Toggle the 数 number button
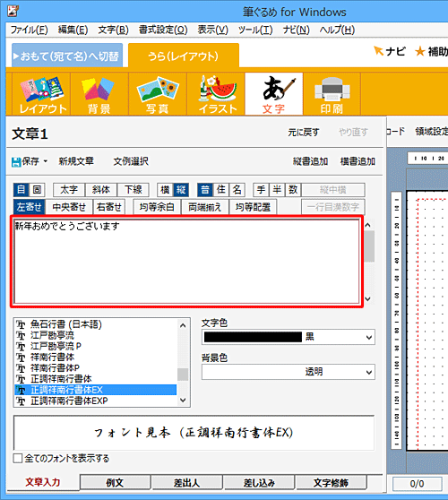The height and width of the screenshot is (500, 448). click(293, 190)
